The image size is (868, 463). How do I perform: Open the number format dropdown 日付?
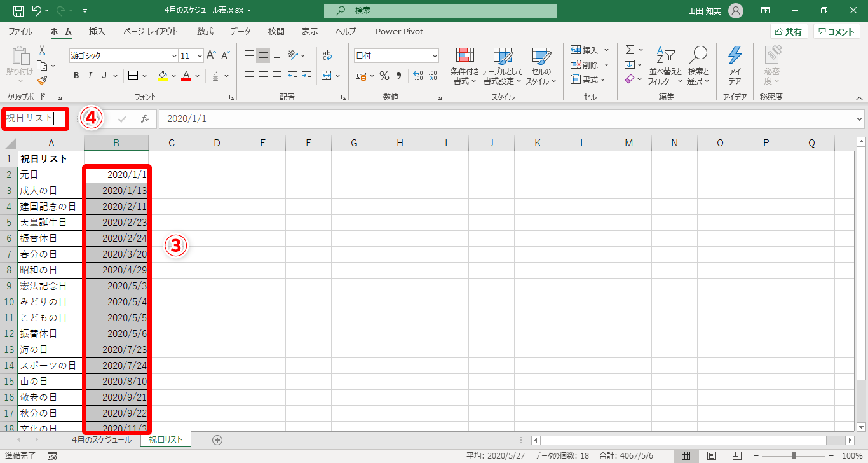click(x=435, y=55)
